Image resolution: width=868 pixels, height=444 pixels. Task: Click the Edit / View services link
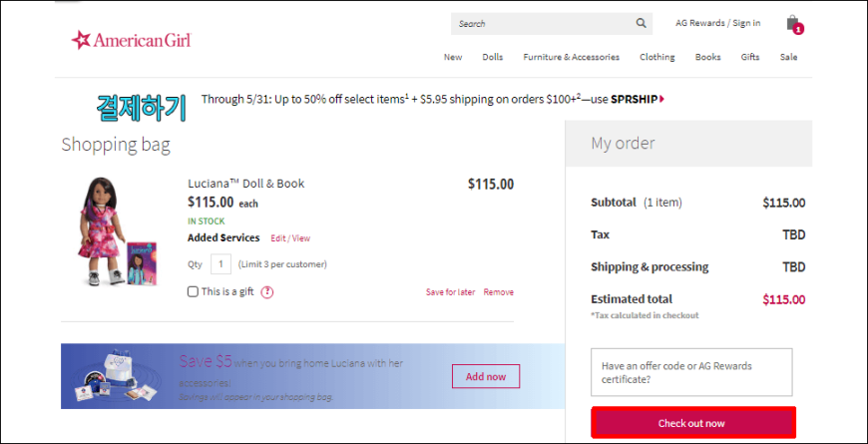[290, 238]
